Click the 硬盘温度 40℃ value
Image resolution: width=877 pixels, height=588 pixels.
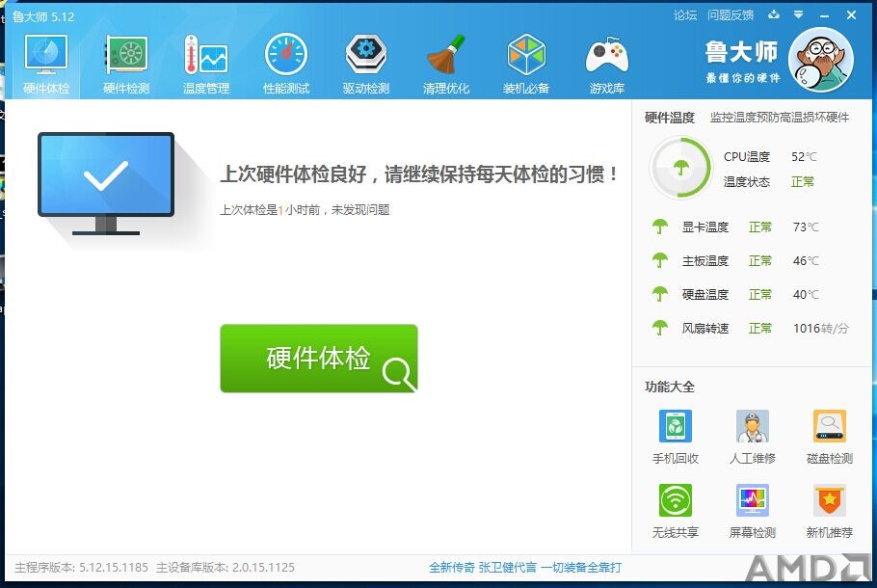coord(806,294)
